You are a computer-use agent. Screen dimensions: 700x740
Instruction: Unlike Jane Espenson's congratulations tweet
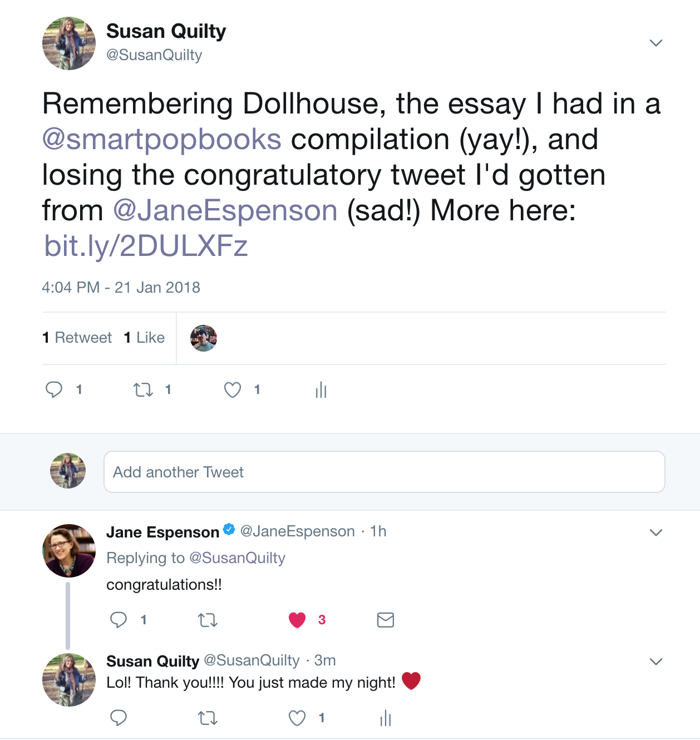(297, 620)
